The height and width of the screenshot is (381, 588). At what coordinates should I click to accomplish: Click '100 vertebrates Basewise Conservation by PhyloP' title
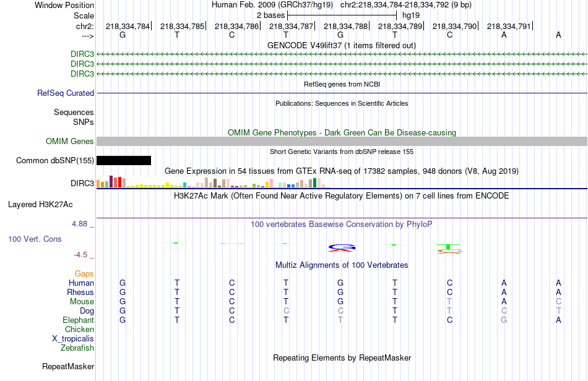pyautogui.click(x=342, y=225)
